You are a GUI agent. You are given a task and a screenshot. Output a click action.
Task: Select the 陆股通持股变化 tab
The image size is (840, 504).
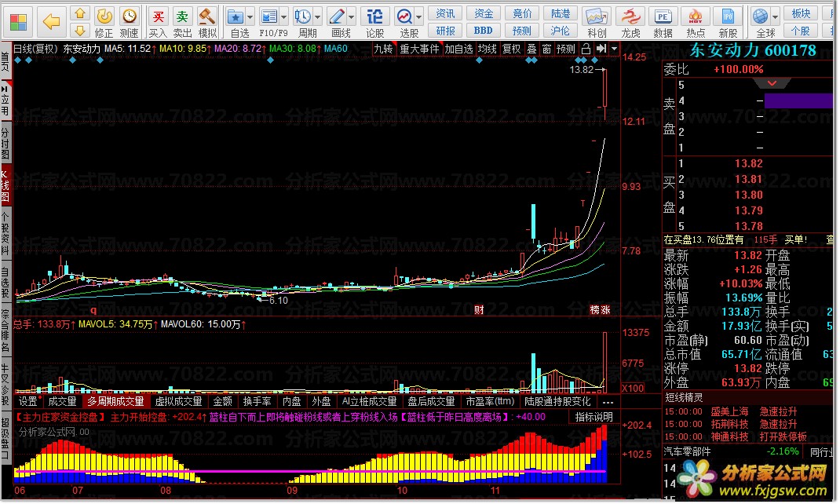pyautogui.click(x=557, y=402)
